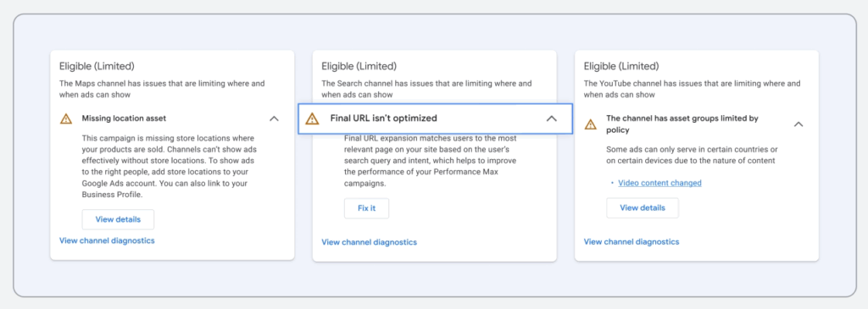The width and height of the screenshot is (868, 309).
Task: Click the Maps channel has issues description
Action: (162, 89)
